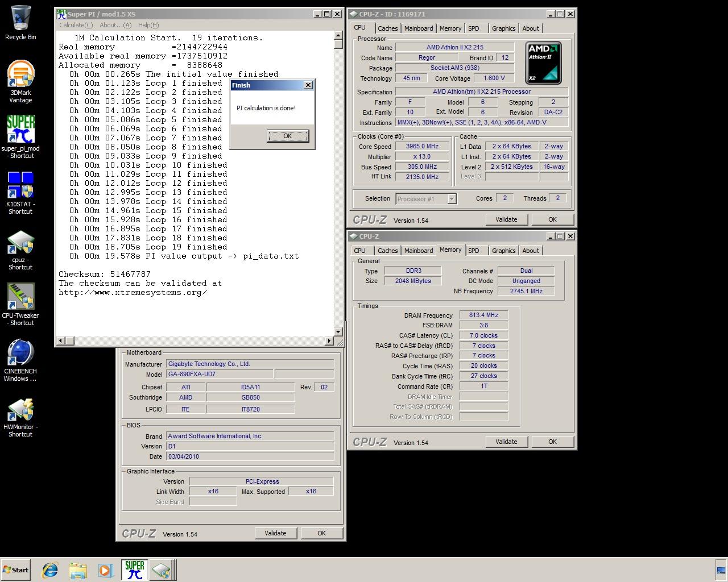The width and height of the screenshot is (728, 582).
Task: Select Mainboard tab in memory CPU-Z window
Action: (419, 251)
